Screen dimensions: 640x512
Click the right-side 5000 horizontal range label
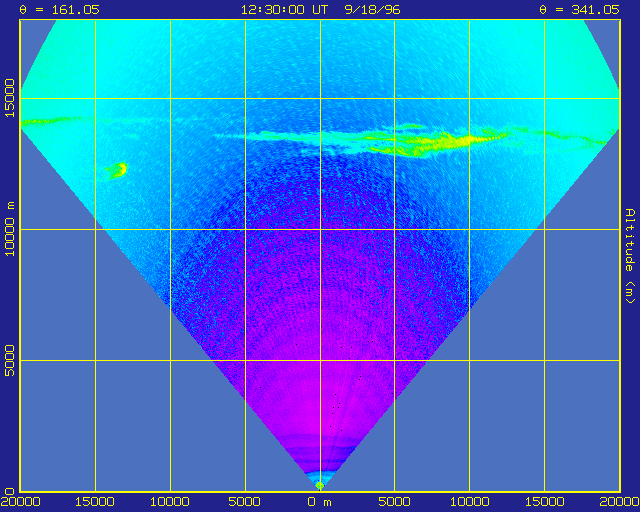click(x=395, y=502)
